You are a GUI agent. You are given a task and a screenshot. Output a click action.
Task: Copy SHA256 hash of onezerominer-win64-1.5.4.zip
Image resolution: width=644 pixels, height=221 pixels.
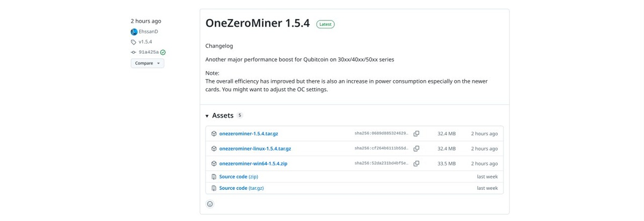[416, 163]
